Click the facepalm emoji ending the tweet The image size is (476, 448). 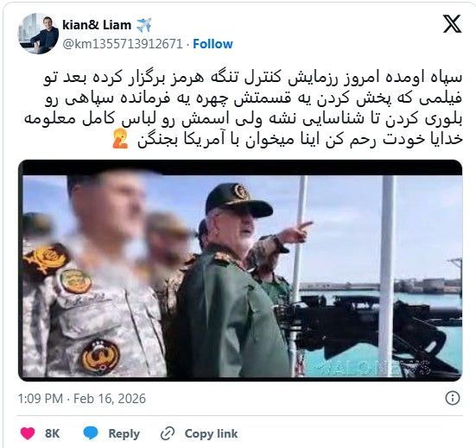tap(120, 139)
